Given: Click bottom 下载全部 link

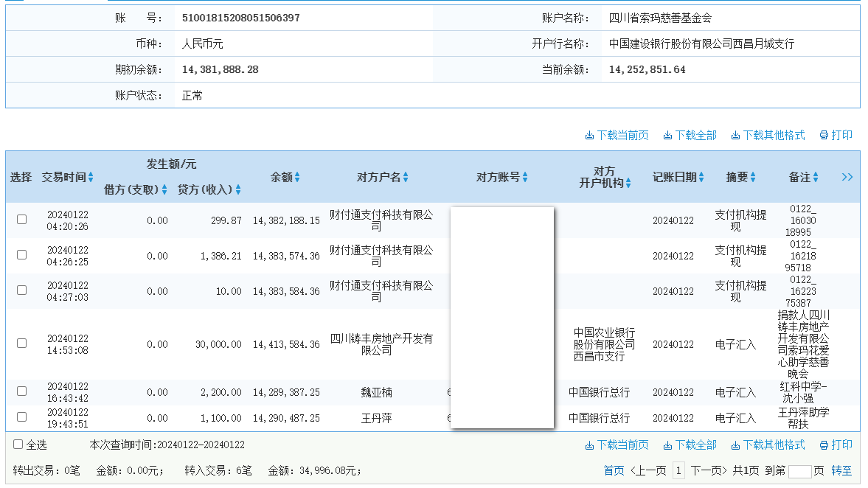Looking at the screenshot, I should click(690, 445).
